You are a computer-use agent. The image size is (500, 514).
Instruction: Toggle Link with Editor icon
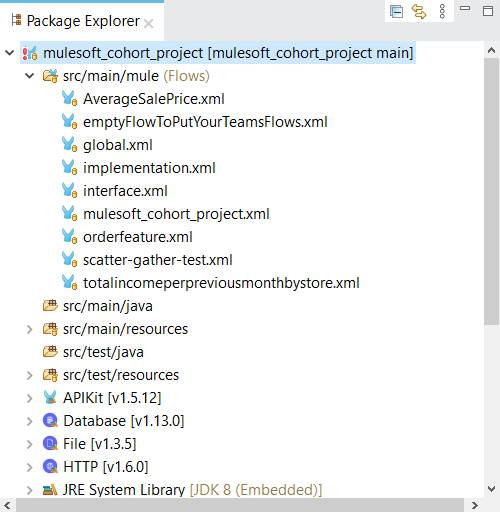(419, 12)
